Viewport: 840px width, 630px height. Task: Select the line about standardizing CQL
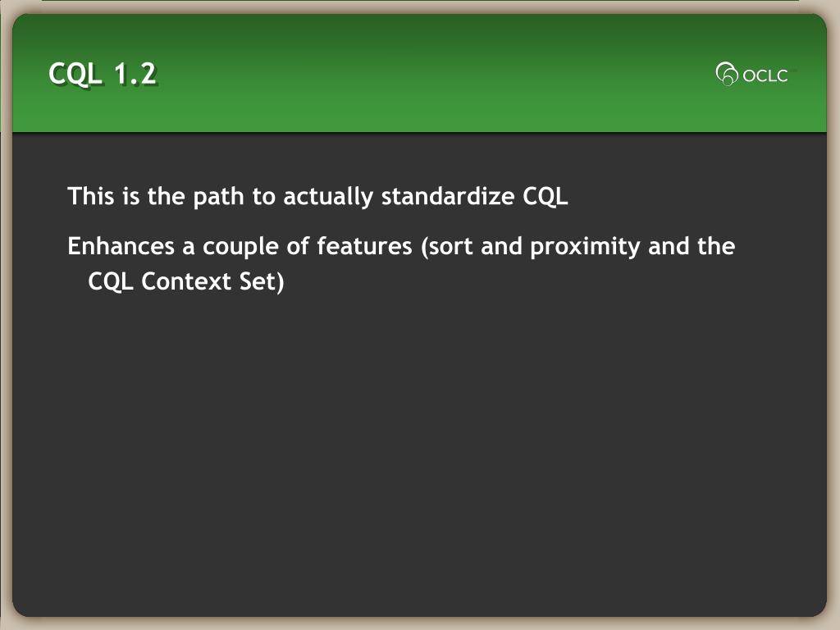tap(317, 197)
